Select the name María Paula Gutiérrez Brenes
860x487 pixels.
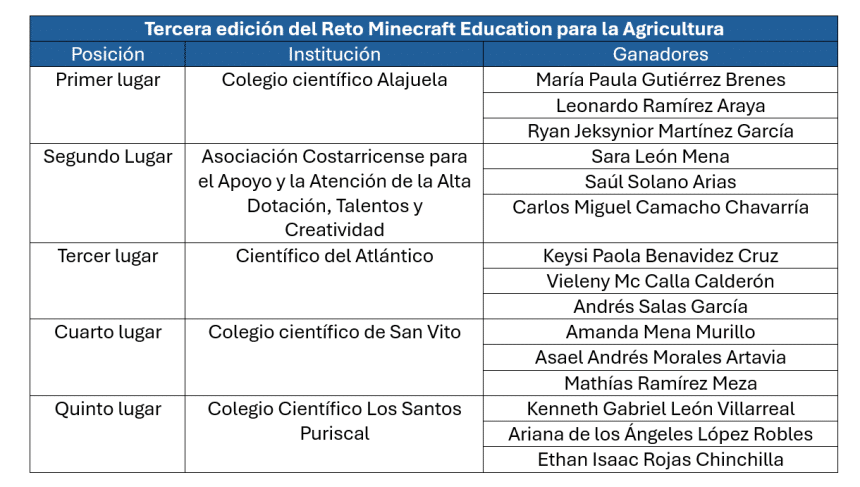[660, 80]
